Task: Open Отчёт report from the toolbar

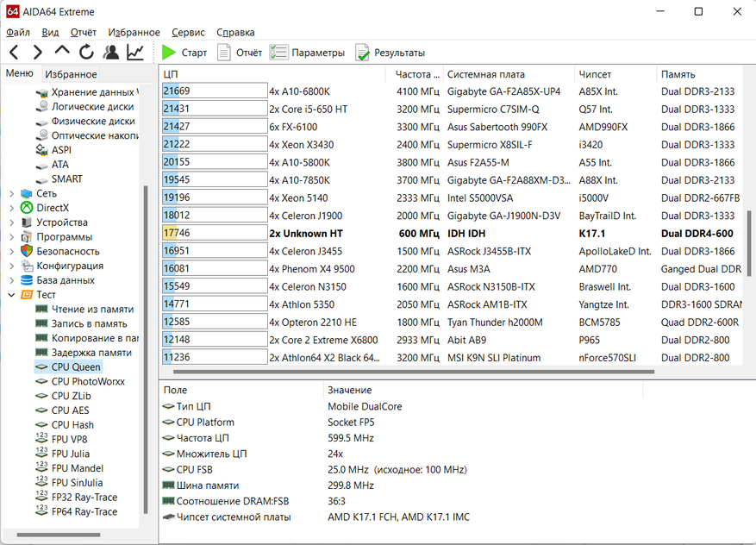Action: (240, 53)
